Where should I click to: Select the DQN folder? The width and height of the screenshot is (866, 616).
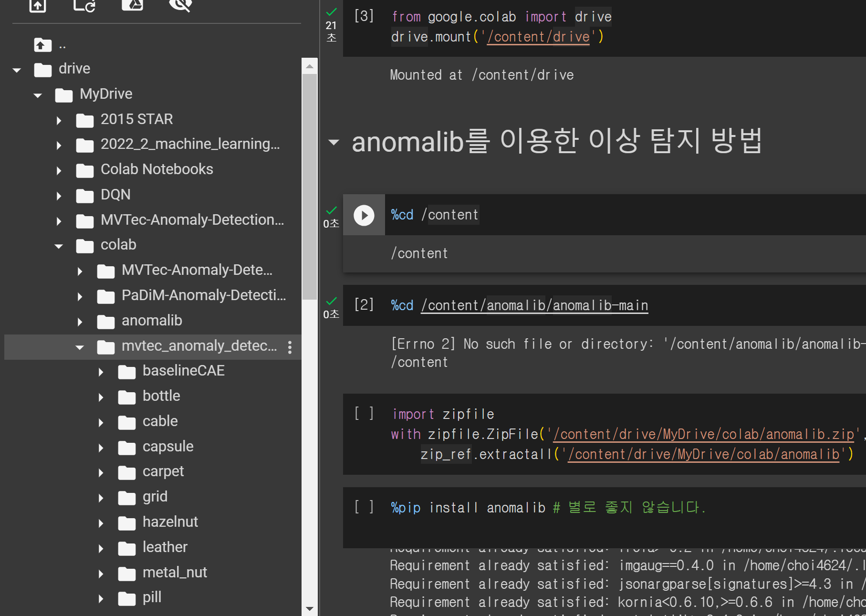[115, 195]
